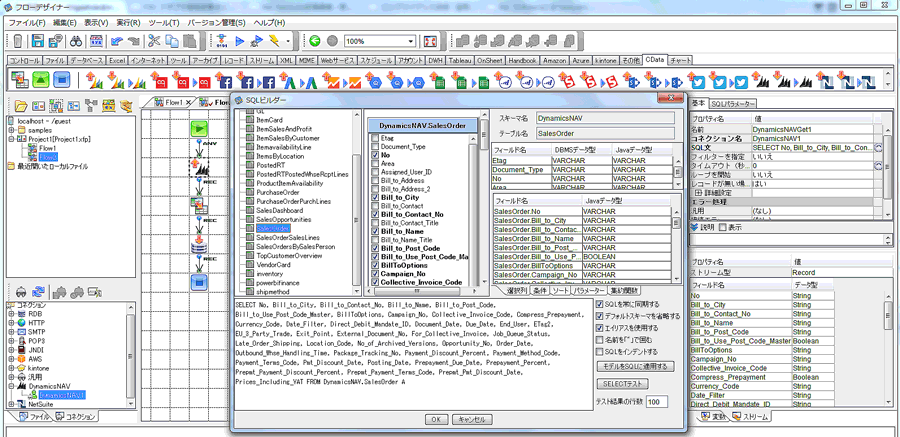The height and width of the screenshot is (437, 900).
Task: Switch to the SQLパラメーター tab
Action: tap(733, 104)
